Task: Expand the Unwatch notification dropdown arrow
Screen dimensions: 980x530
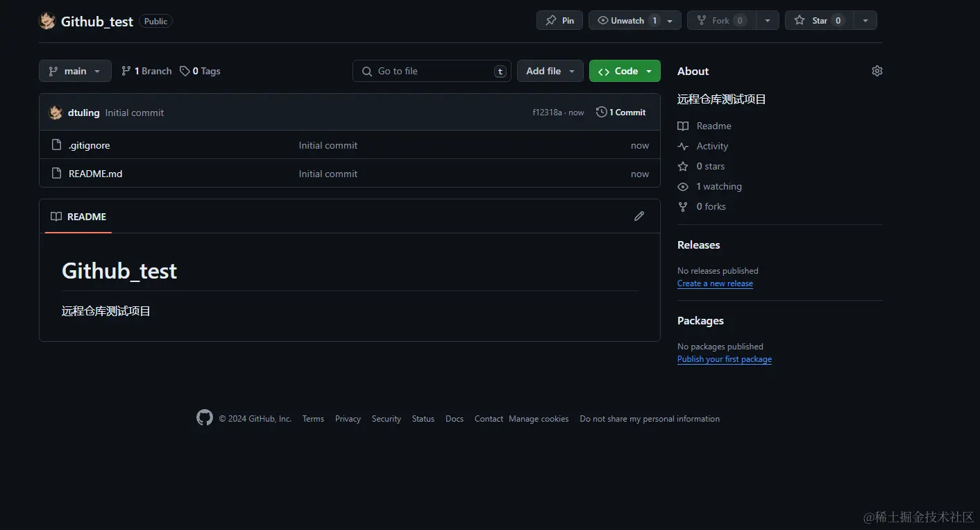Action: 670,21
